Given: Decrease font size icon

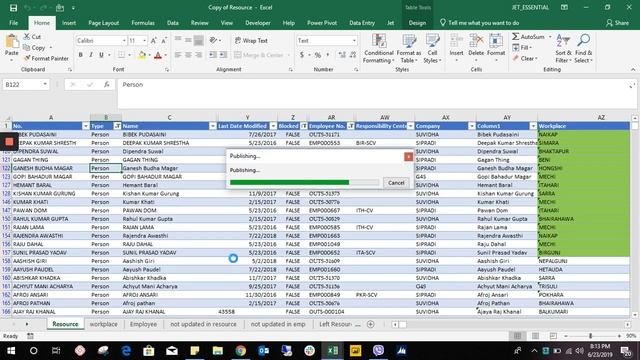Looking at the screenshot, I should click(x=164, y=40).
